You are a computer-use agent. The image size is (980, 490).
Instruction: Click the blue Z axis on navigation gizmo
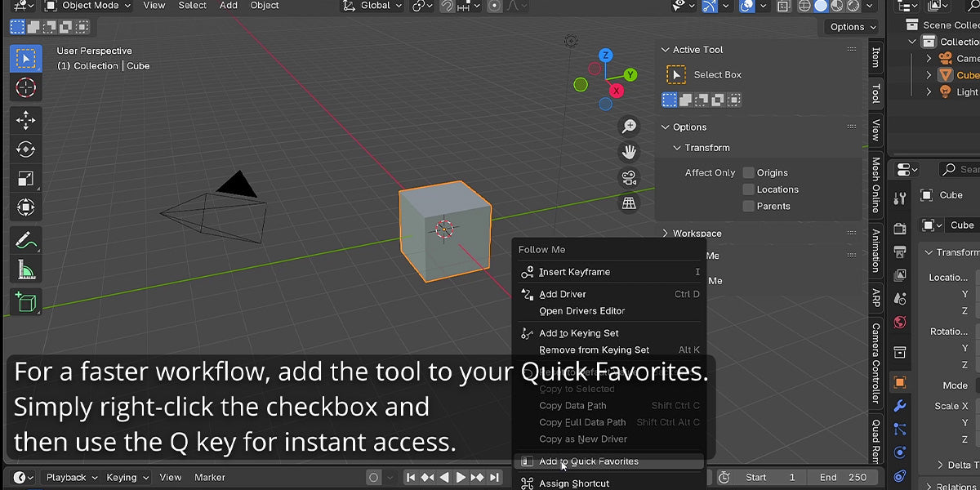605,56
